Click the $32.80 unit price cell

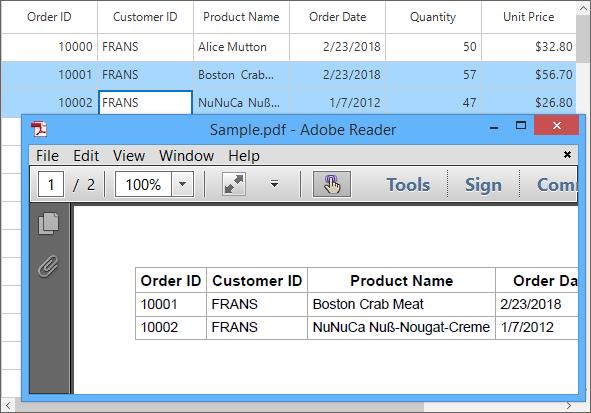[529, 47]
